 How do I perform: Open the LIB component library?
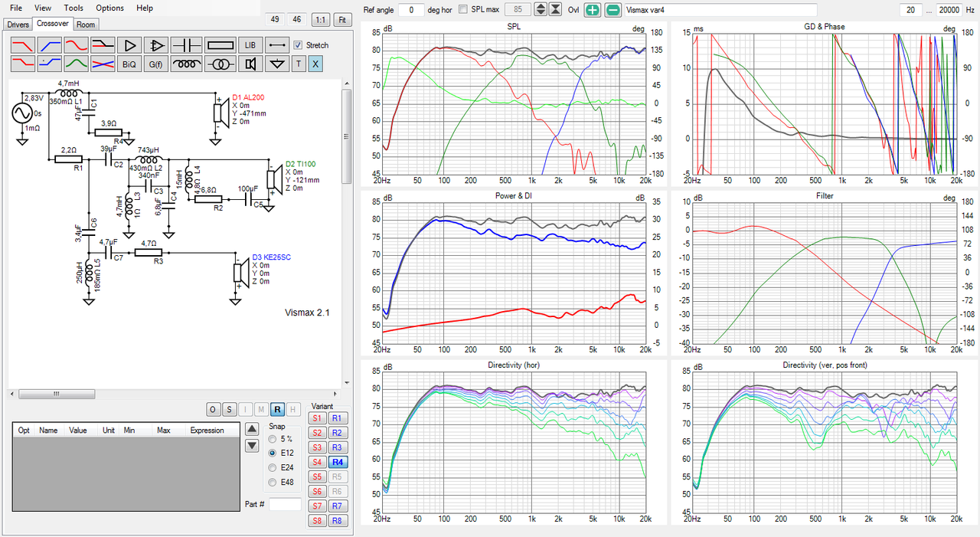(x=250, y=44)
